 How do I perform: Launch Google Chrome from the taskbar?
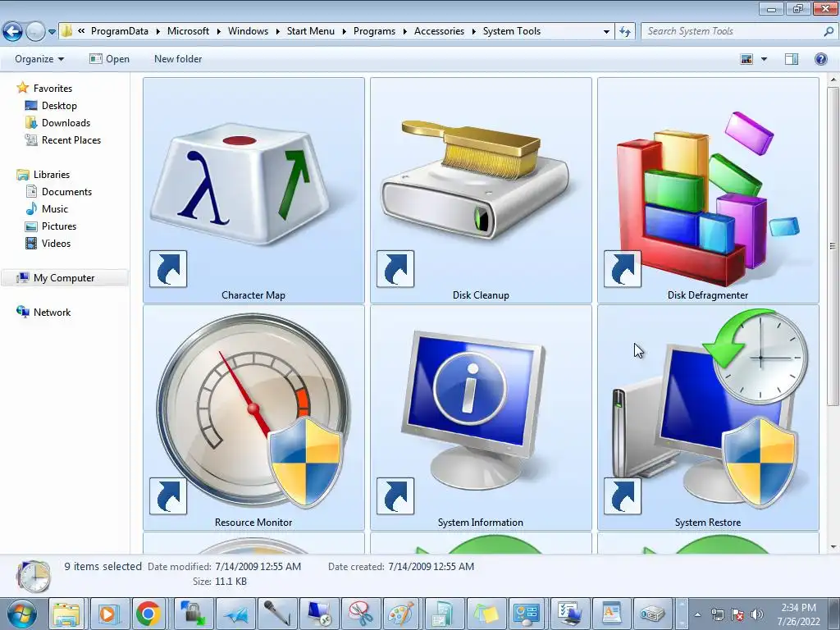(x=149, y=614)
